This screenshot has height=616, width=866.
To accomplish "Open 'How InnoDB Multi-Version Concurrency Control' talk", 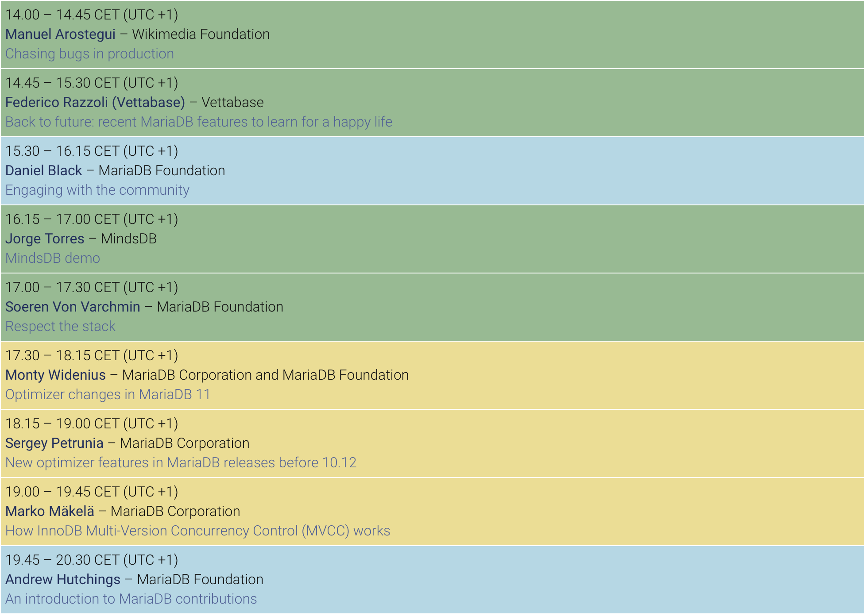I will 197,531.
